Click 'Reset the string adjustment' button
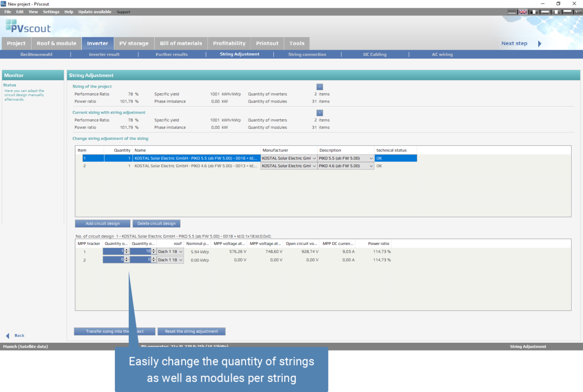Screen dimensions: 583x392 tap(191, 331)
